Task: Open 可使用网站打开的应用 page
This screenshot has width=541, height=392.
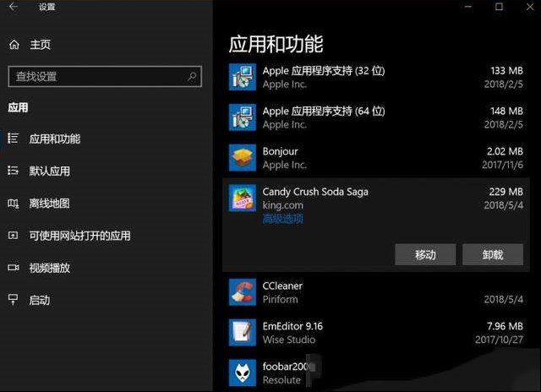Action: coord(79,236)
